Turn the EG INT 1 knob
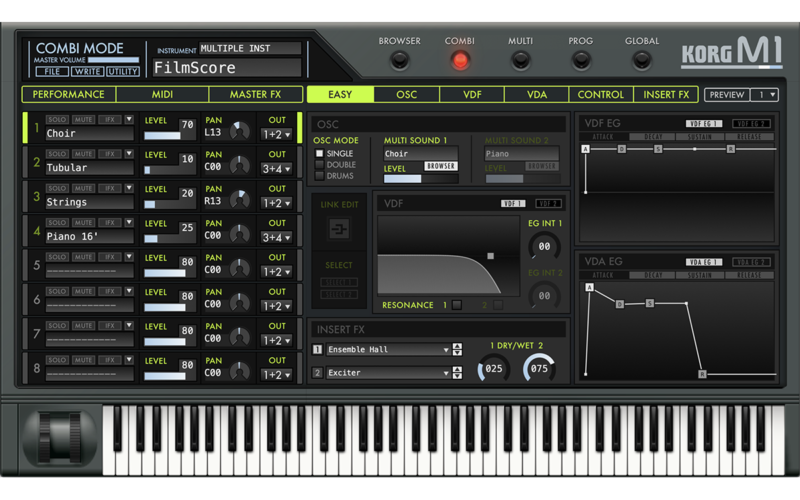Viewport: 800px width, 500px height. (544, 246)
